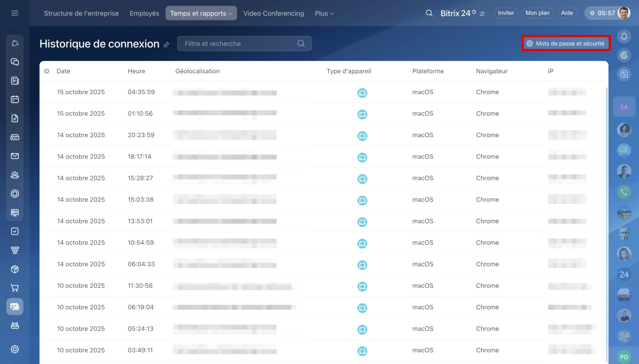
Task: Click the Inviter button
Action: pyautogui.click(x=506, y=13)
